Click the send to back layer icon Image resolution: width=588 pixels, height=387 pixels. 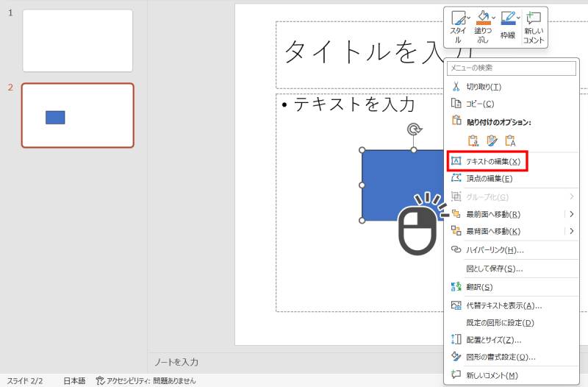coord(456,230)
